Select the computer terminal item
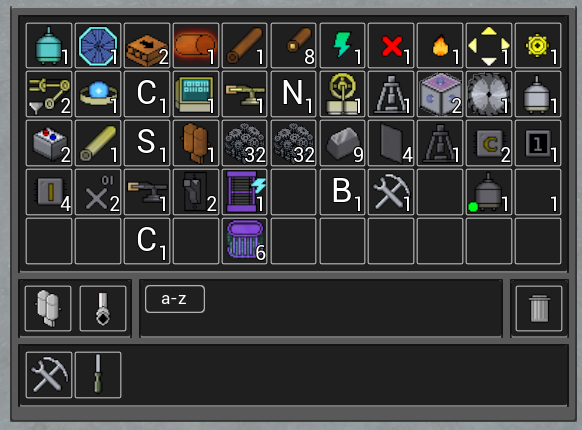This screenshot has height=430, width=582. tap(196, 94)
